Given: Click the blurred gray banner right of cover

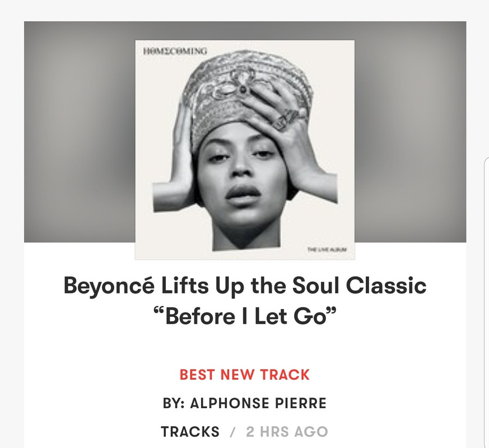Looking at the screenshot, I should pos(411,132).
